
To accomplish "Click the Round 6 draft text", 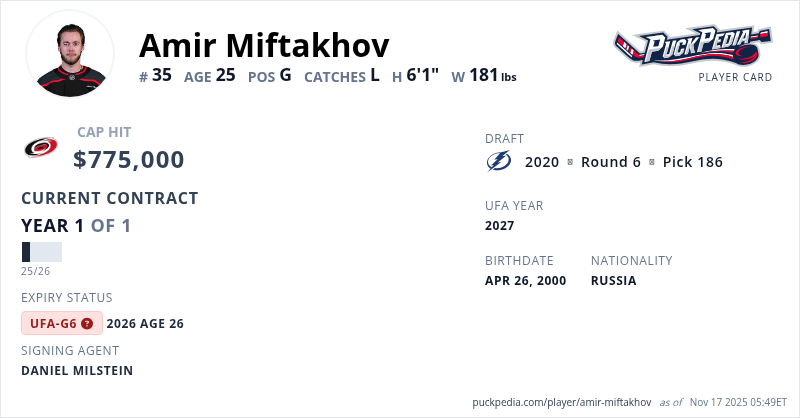I will 610,162.
